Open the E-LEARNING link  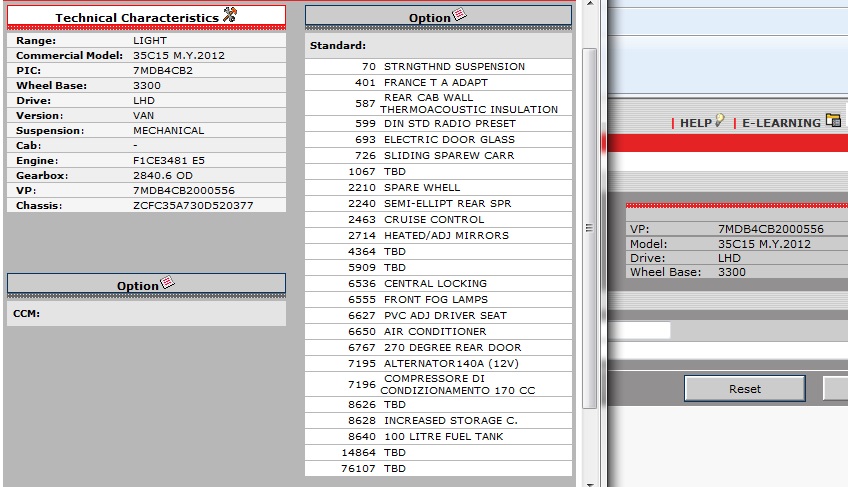point(781,123)
